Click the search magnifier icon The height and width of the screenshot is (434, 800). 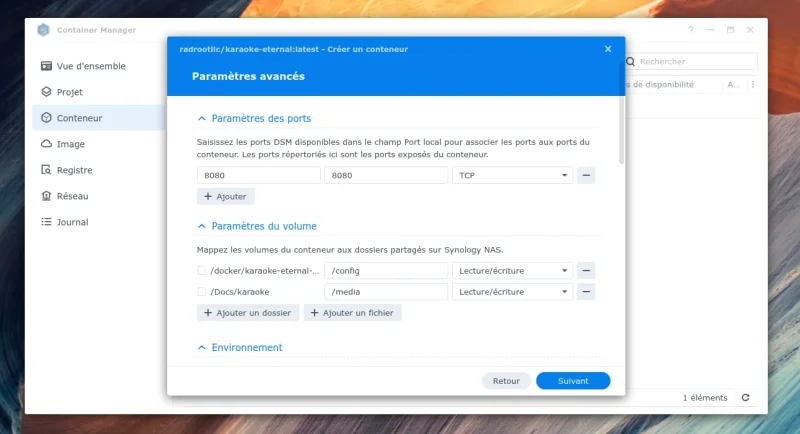pyautogui.click(x=631, y=62)
